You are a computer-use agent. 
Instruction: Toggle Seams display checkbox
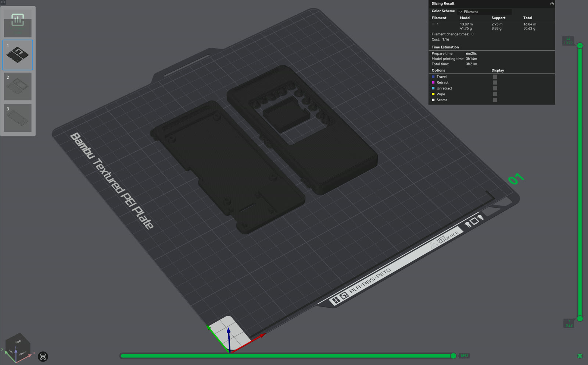pos(495,100)
